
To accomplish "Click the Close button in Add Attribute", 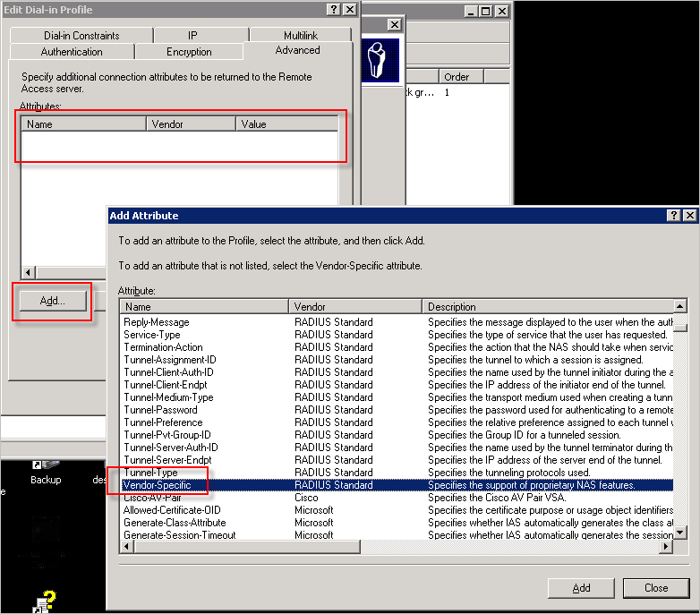I will point(655,588).
